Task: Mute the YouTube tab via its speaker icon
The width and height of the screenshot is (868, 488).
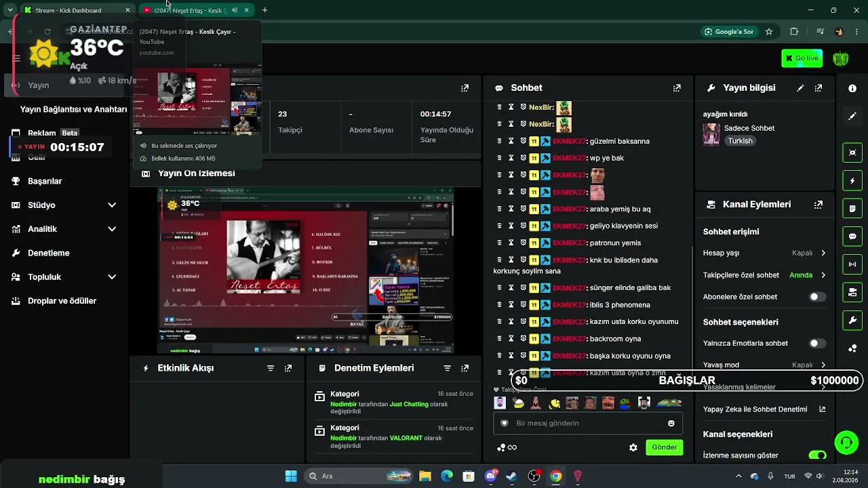Action: [x=235, y=10]
